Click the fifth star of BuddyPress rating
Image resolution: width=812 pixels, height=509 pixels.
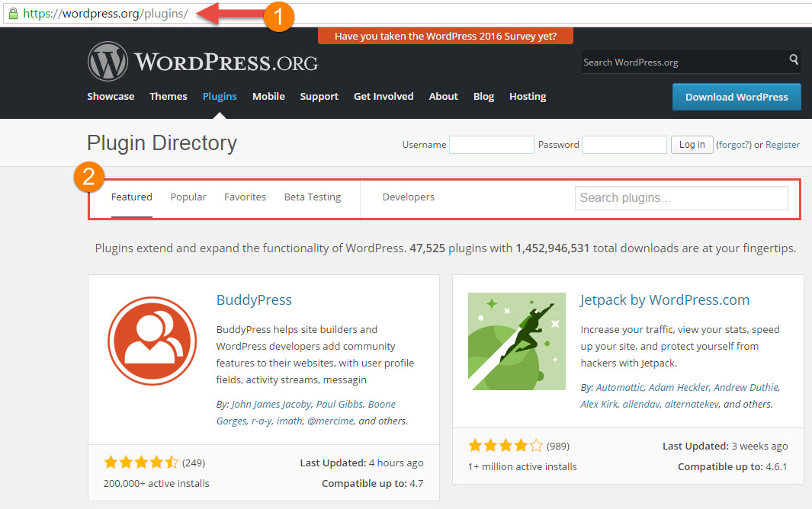click(x=173, y=461)
